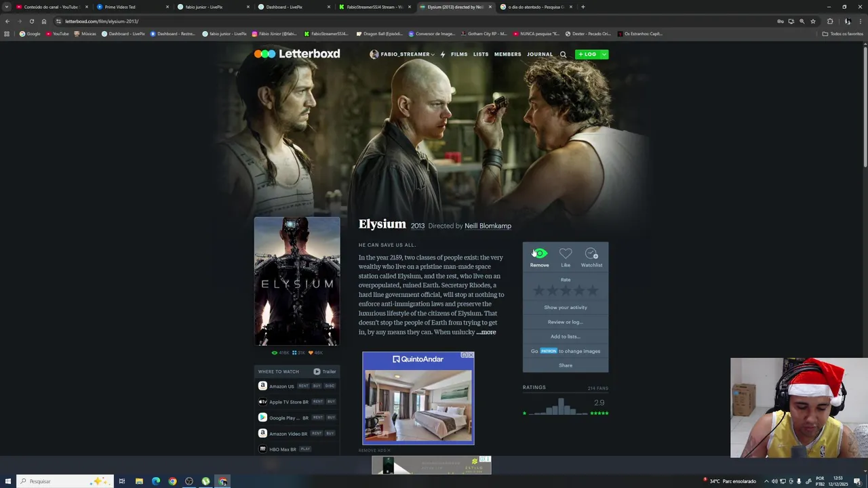Viewport: 868px width, 488px height.
Task: Set rating with the first star
Action: point(538,291)
